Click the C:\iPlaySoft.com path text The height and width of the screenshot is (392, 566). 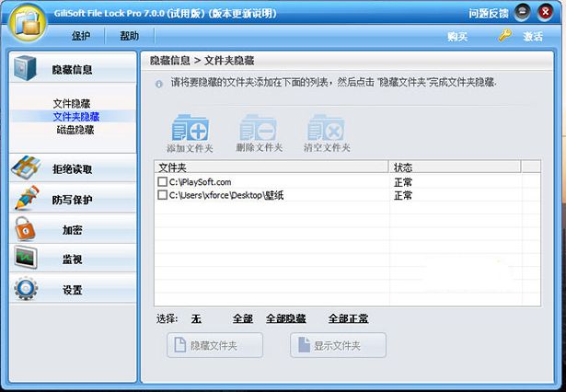pos(200,182)
